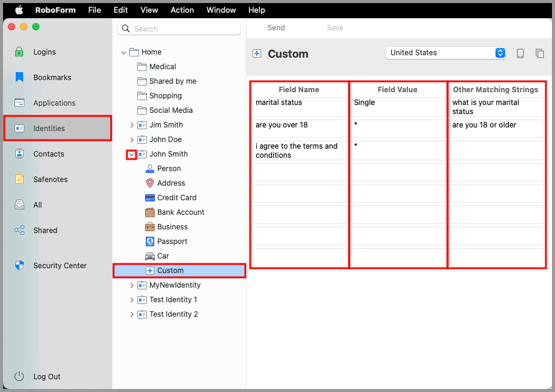This screenshot has height=392, width=555.
Task: Open the Help menu
Action: tap(257, 10)
